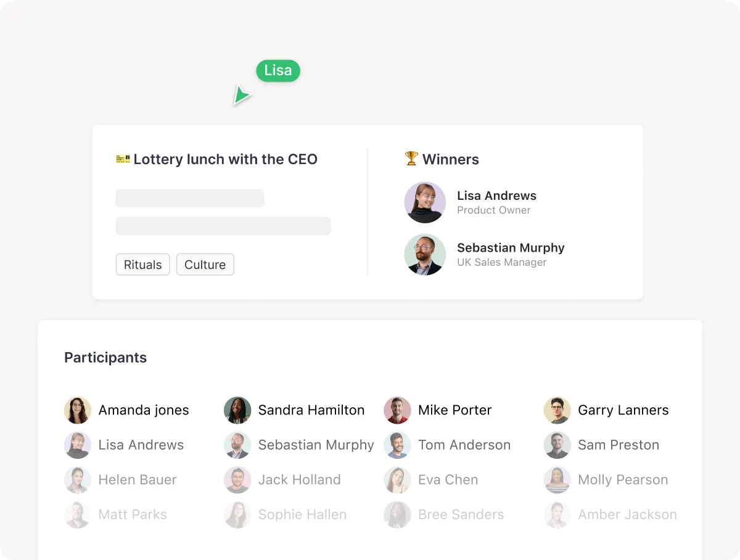The height and width of the screenshot is (560, 740).
Task: Open Sebastian Murphy winner name
Action: point(511,247)
